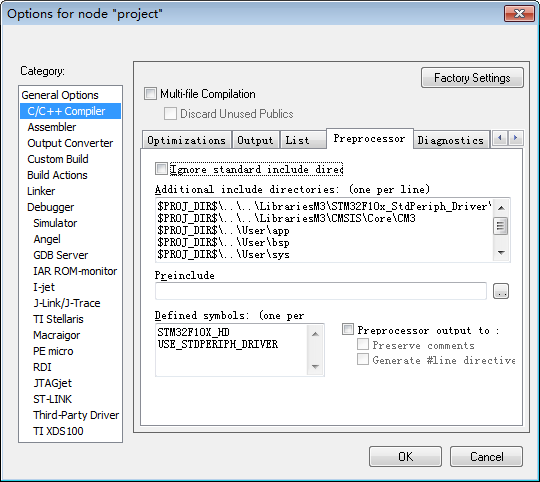540x482 pixels.
Task: Confirm options with OK button
Action: pyautogui.click(x=405, y=457)
